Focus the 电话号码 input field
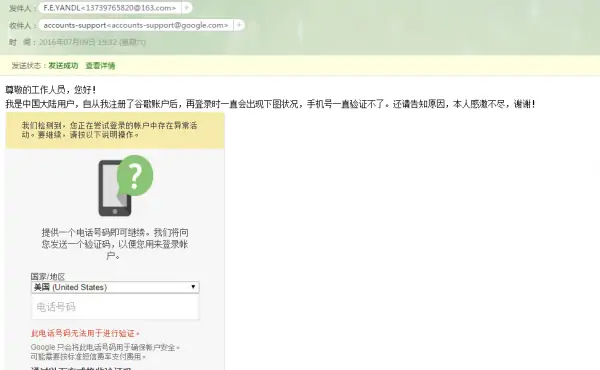The image size is (600, 370). point(115,307)
